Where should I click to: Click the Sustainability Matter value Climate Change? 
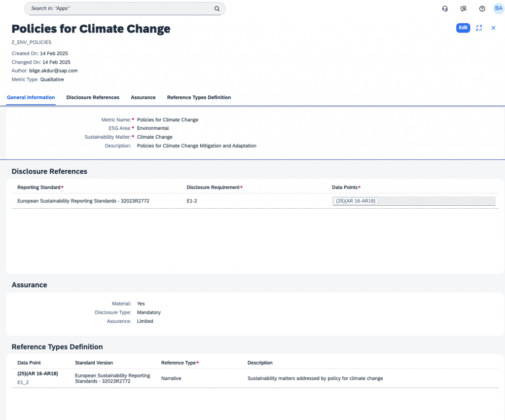pos(154,137)
